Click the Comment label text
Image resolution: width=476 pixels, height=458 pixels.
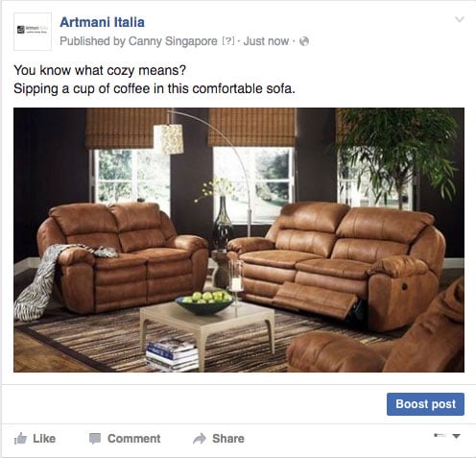pyautogui.click(x=134, y=439)
